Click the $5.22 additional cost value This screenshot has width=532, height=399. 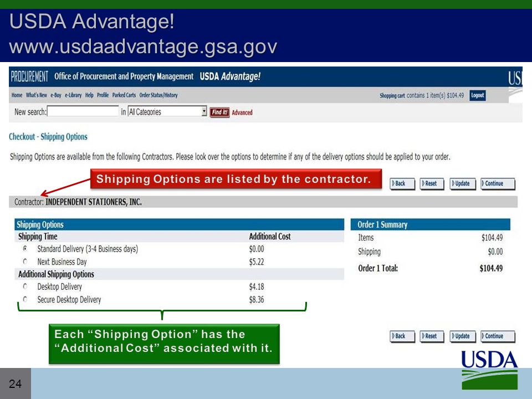tap(257, 262)
